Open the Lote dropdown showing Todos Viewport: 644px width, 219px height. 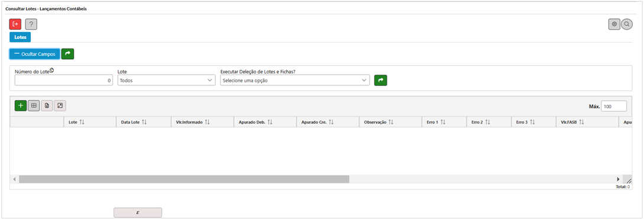(x=166, y=80)
